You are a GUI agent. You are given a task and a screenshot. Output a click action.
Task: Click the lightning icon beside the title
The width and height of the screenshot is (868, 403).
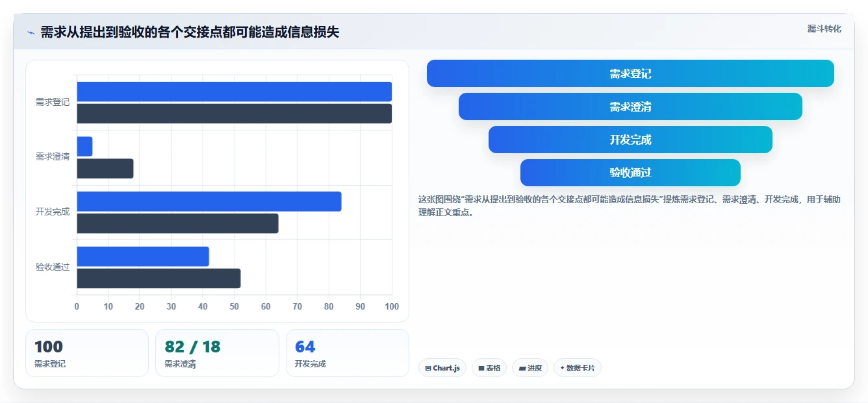[31, 32]
